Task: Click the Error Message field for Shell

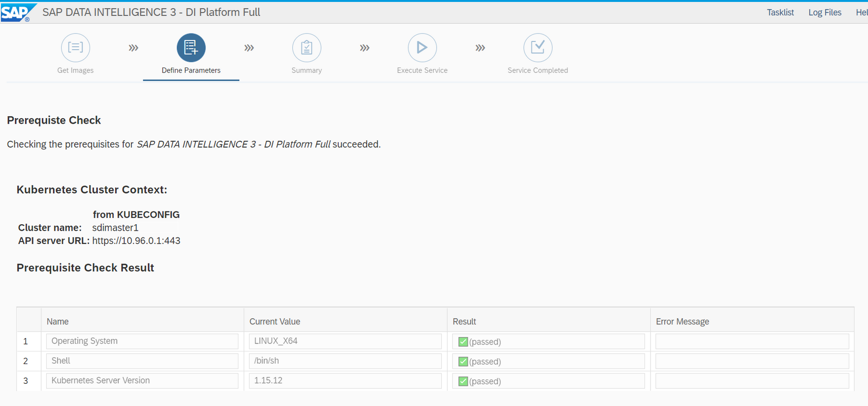Action: (752, 361)
